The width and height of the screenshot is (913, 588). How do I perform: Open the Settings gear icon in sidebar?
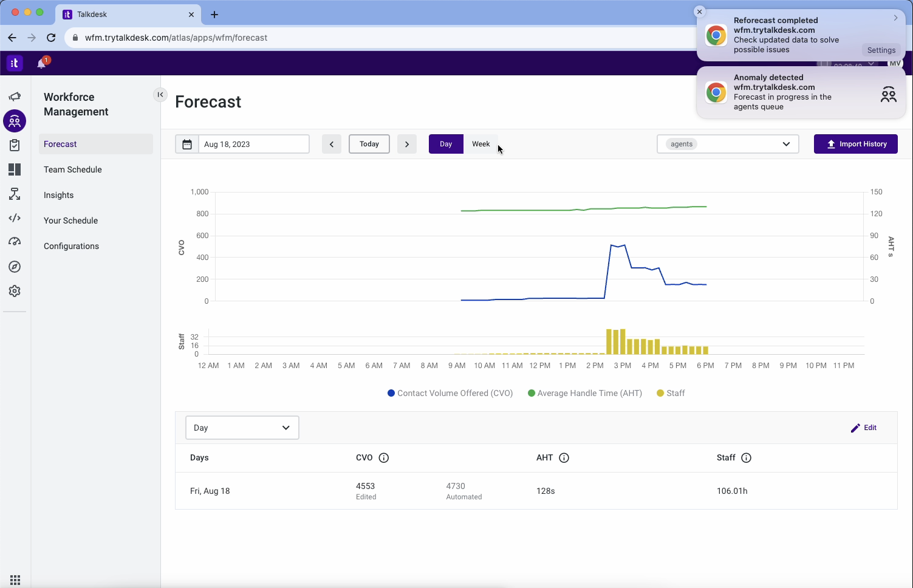(x=15, y=290)
